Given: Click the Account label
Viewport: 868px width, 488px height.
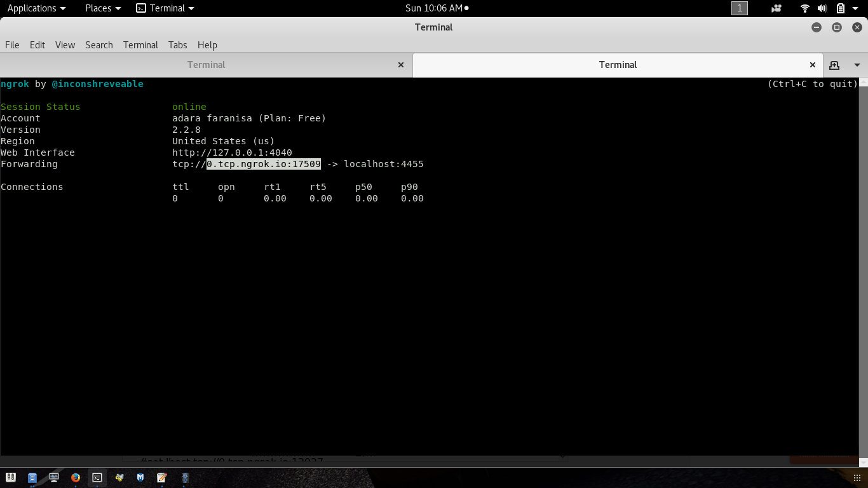Looking at the screenshot, I should click(x=20, y=118).
